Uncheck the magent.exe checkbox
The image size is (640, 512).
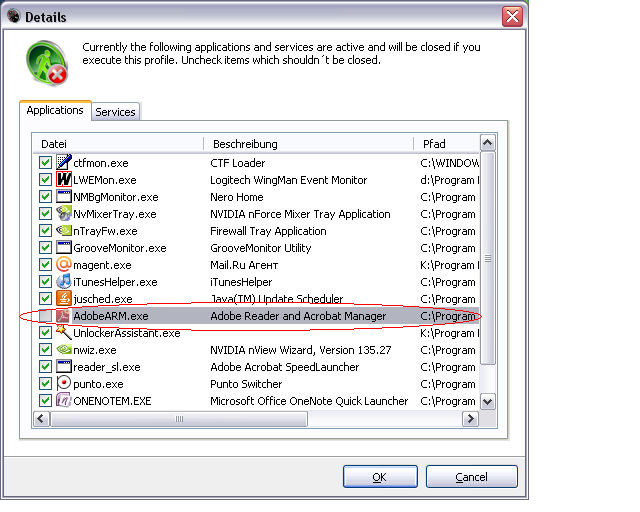45,265
